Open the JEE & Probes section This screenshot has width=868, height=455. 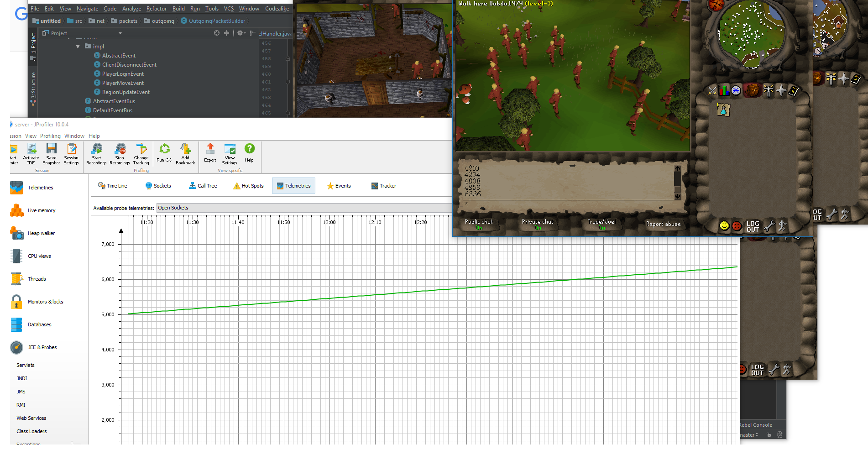[34, 347]
